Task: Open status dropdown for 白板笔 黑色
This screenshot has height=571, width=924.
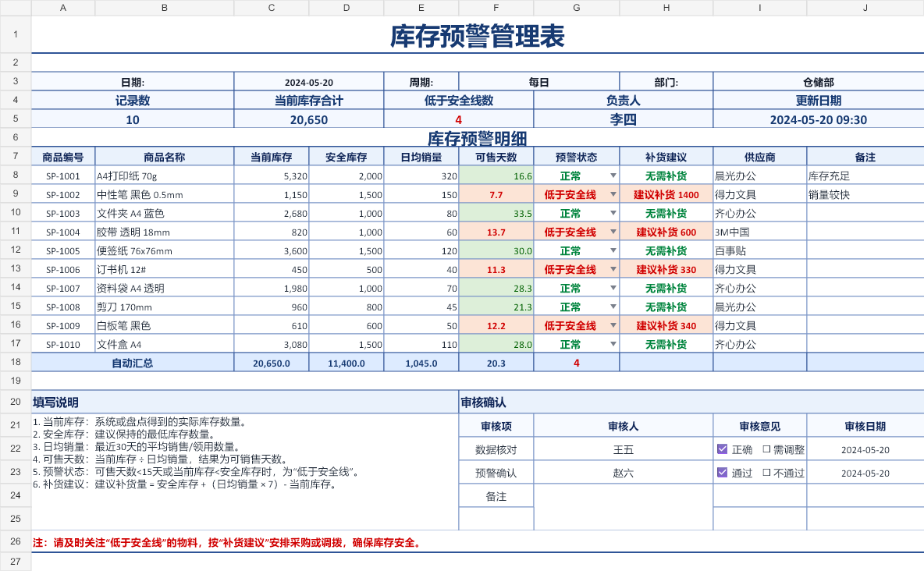Action: click(x=613, y=325)
